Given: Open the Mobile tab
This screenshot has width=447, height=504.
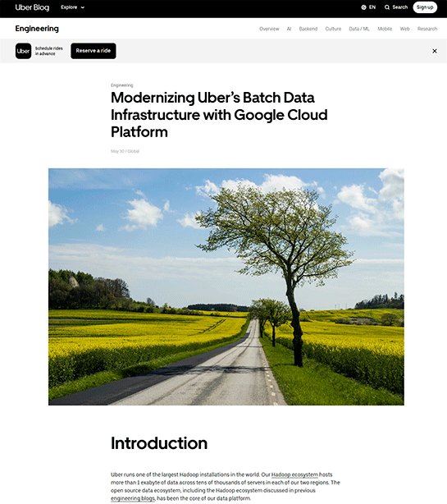Looking at the screenshot, I should click(385, 29).
